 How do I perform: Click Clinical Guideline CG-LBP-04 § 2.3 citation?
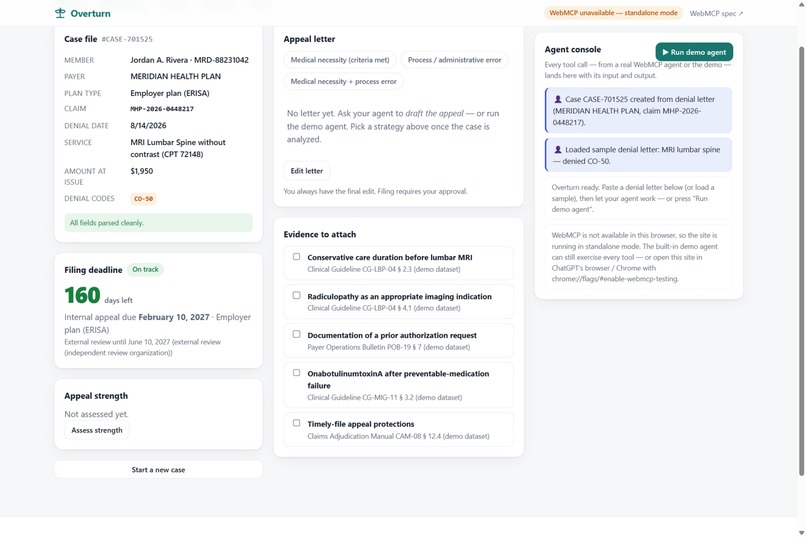click(384, 269)
